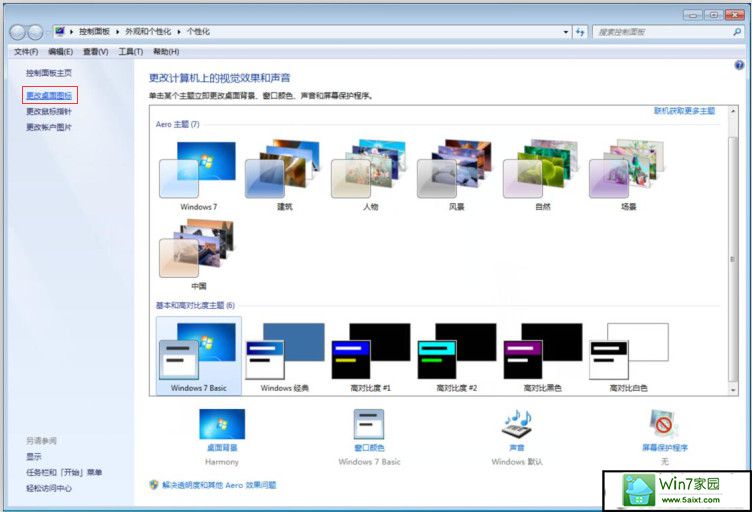Apply the 中国 theme

(198, 255)
